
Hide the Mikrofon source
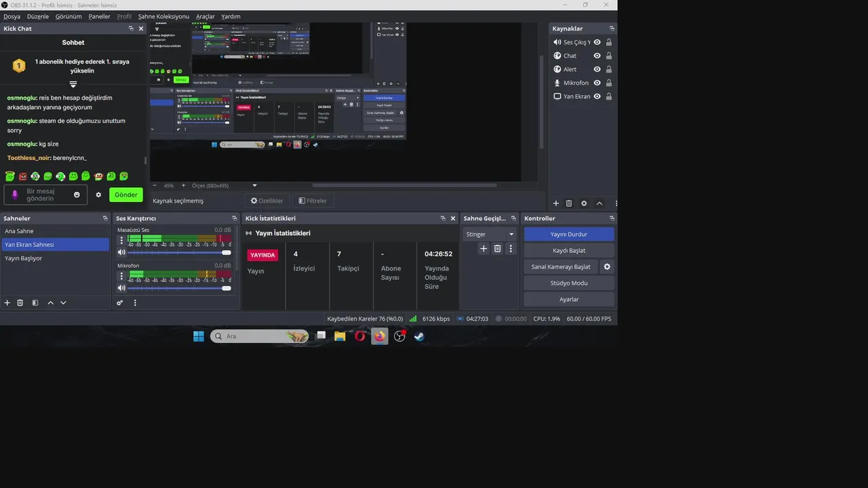pyautogui.click(x=597, y=83)
